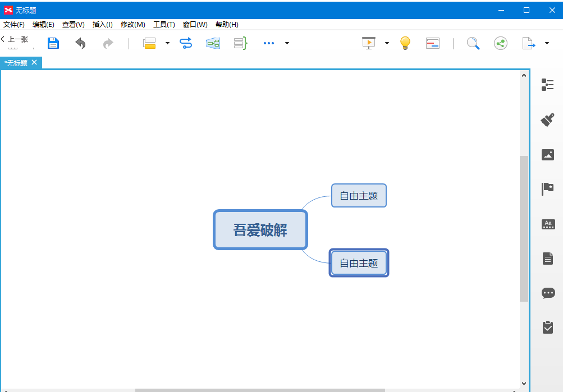Insert a topic with the yellow topic icon

pyautogui.click(x=149, y=43)
